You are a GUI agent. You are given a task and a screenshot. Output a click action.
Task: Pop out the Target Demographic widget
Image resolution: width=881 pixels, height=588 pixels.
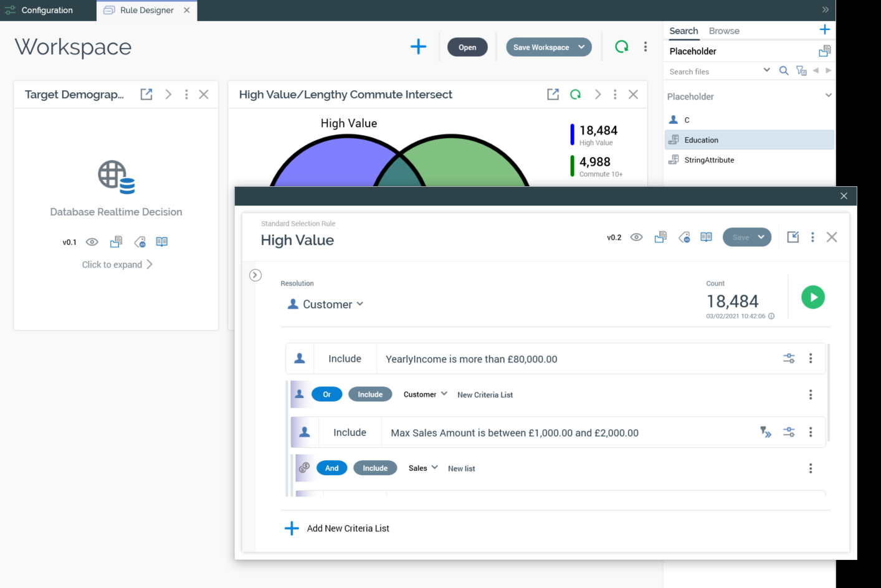coord(146,94)
